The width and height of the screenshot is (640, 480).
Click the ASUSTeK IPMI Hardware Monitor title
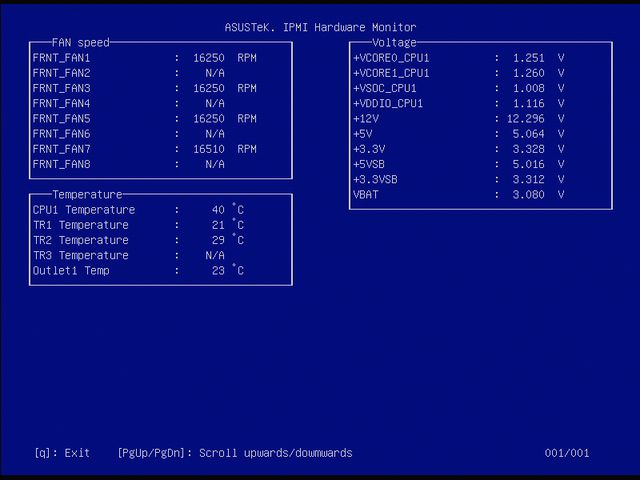point(320,27)
